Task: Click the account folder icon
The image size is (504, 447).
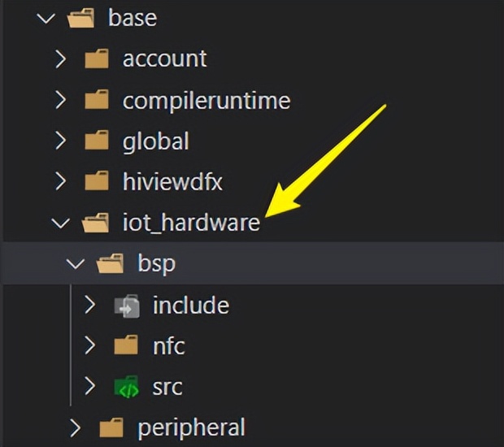Action: coord(96,59)
